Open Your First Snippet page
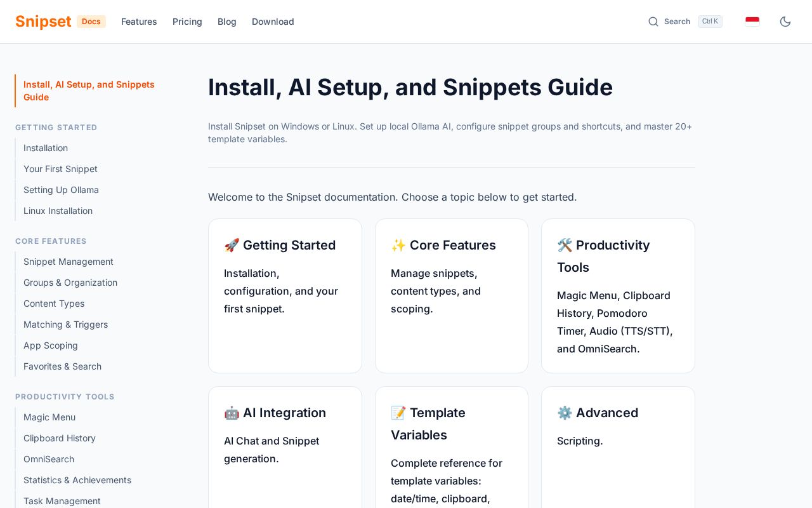The image size is (812, 508). tap(60, 169)
